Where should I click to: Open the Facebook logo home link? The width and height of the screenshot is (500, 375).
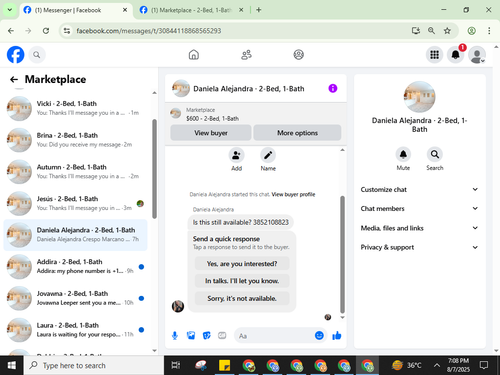15,55
